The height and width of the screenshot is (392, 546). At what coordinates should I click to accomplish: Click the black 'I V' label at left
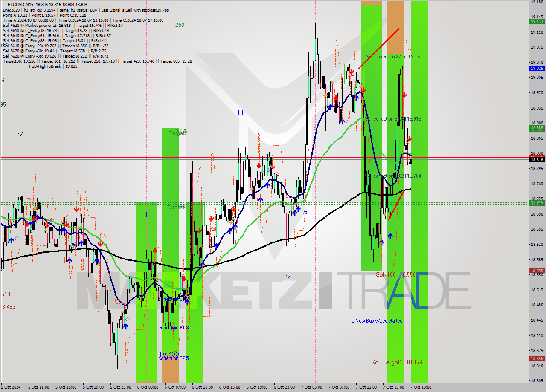tap(18, 135)
